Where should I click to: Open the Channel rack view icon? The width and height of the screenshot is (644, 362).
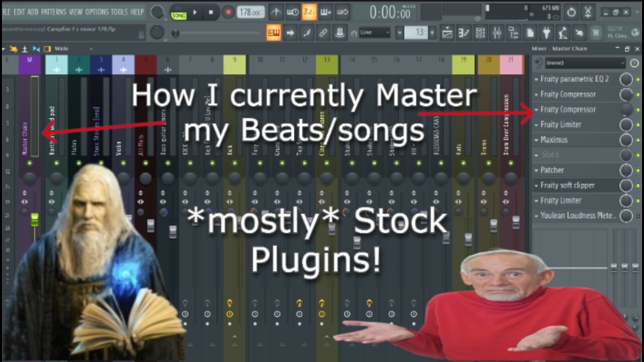pyautogui.click(x=480, y=33)
